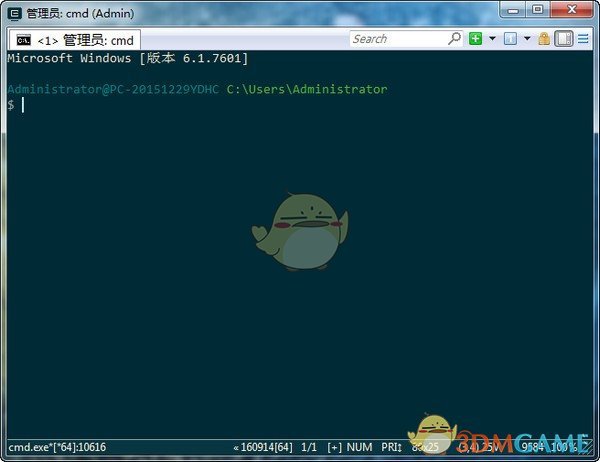This screenshot has height=462, width=600.
Task: Select the <1> 管理员: cmd tab
Action: [x=75, y=40]
